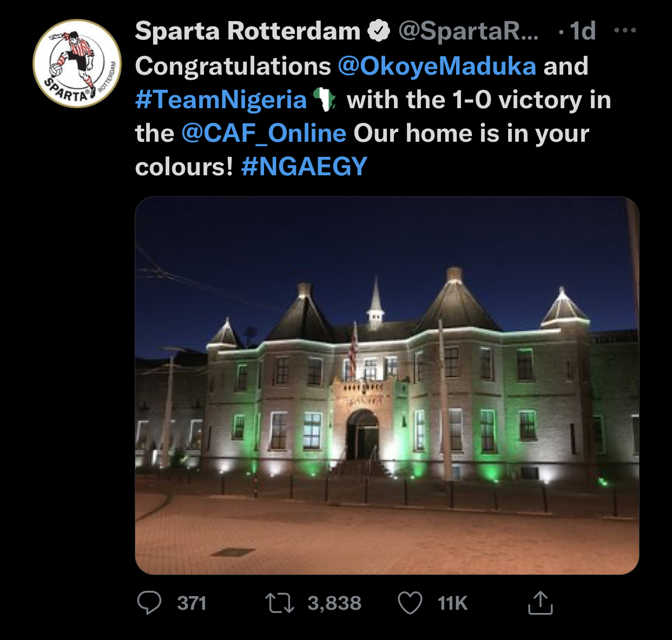Click the Africa map emoji
Viewport: 672px width, 640px height.
pos(325,100)
